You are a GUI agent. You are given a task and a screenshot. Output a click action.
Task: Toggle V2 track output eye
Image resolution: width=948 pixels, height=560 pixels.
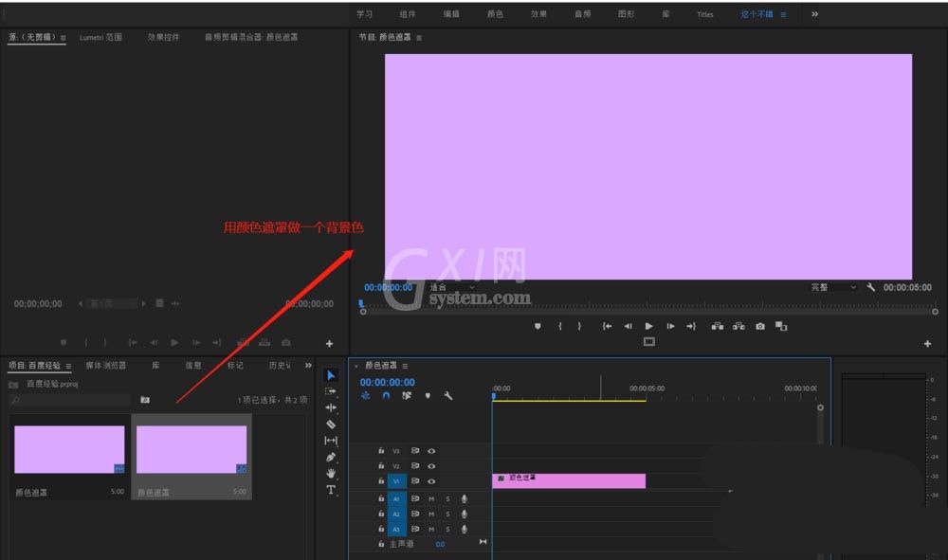coord(431,466)
